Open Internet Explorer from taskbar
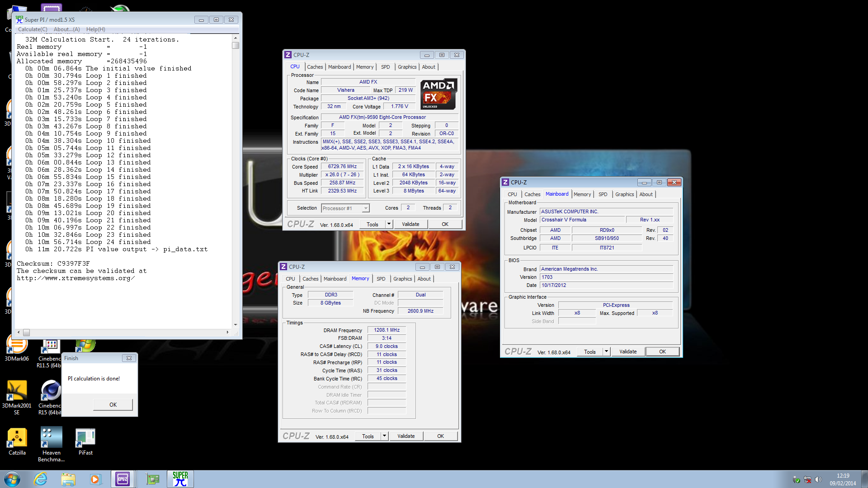The width and height of the screenshot is (868, 488). tap(41, 479)
